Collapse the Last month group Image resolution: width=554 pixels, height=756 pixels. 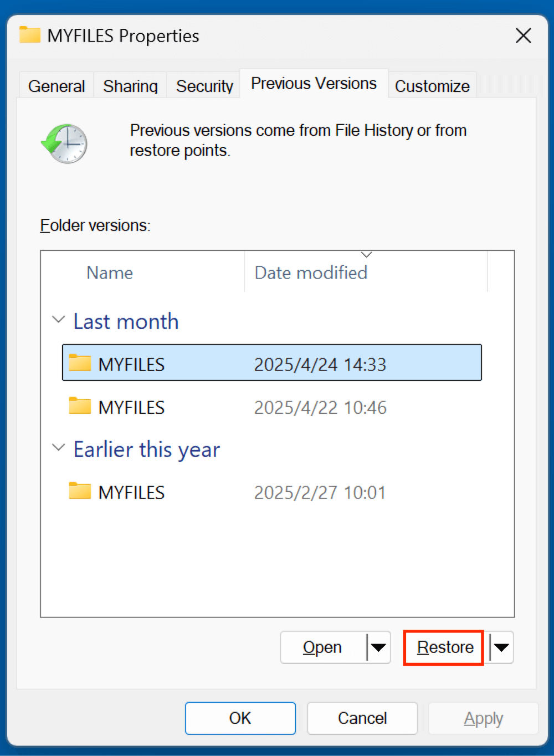point(58,320)
